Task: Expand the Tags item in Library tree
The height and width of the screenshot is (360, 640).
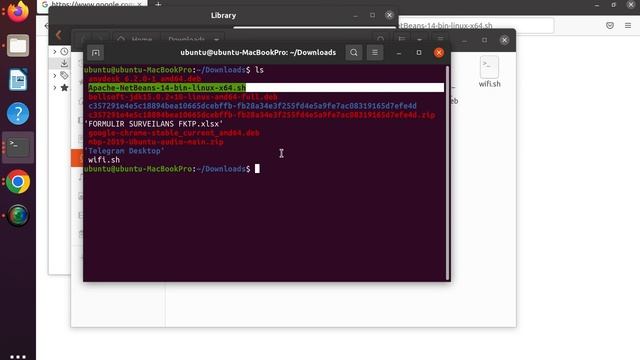Action: click(x=55, y=76)
